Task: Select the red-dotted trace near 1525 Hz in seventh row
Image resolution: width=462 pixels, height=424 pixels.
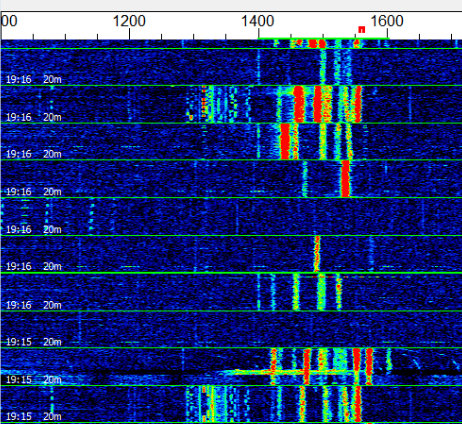Action: (x=339, y=292)
